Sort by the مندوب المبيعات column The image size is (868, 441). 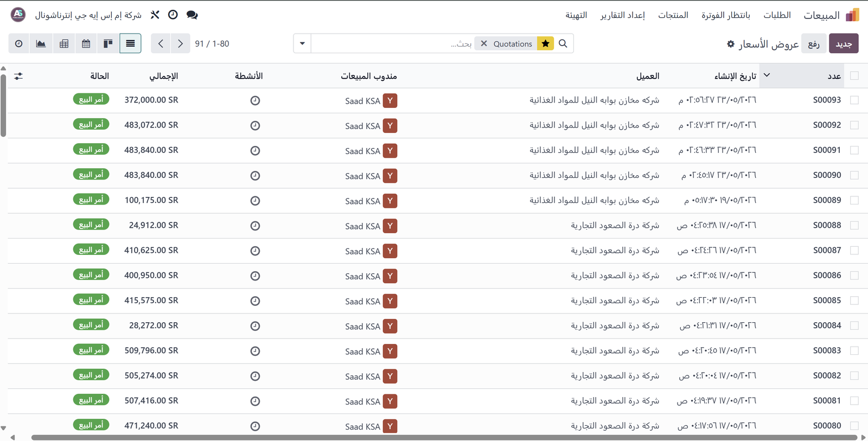pyautogui.click(x=369, y=76)
